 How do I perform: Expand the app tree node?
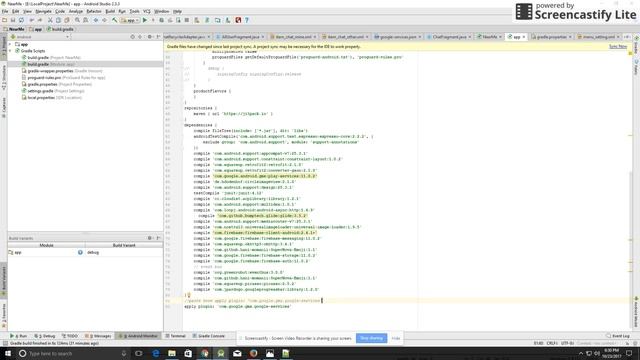(x=10, y=44)
